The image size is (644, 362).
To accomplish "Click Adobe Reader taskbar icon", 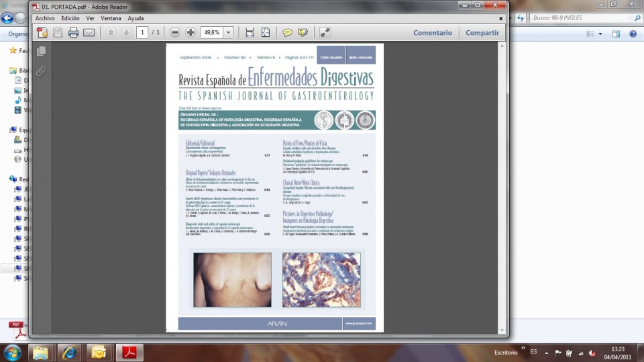I will point(129,353).
